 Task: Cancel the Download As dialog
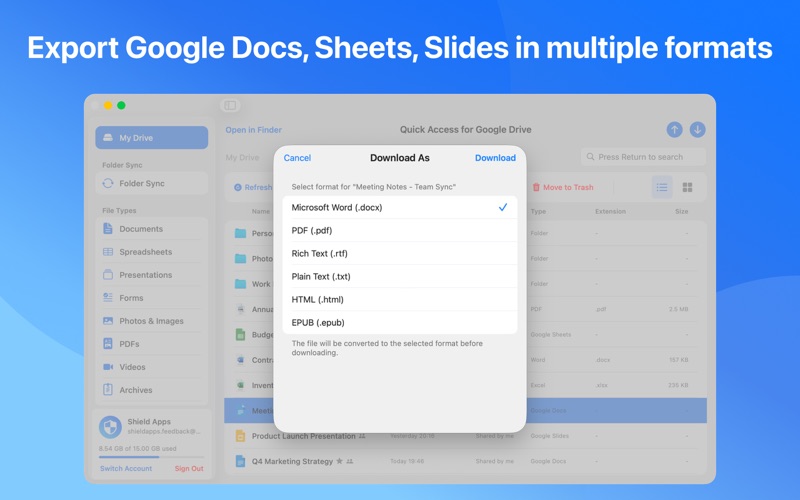[297, 158]
